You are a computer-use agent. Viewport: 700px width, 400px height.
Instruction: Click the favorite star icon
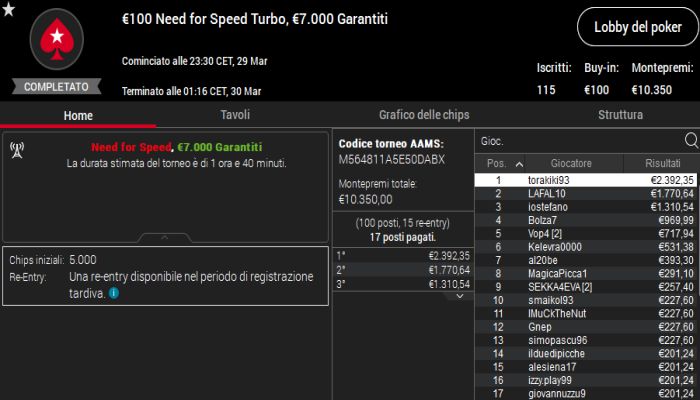click(x=9, y=10)
